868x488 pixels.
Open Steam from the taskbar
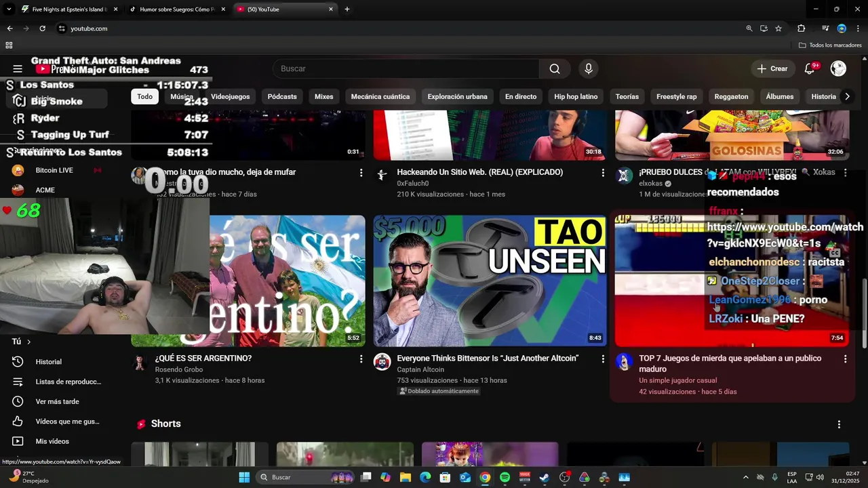click(545, 477)
